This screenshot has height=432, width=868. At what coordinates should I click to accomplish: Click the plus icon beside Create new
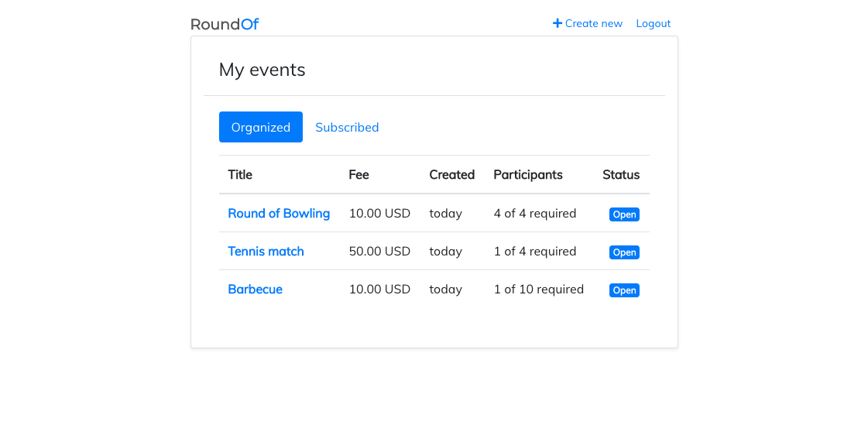[x=558, y=23]
